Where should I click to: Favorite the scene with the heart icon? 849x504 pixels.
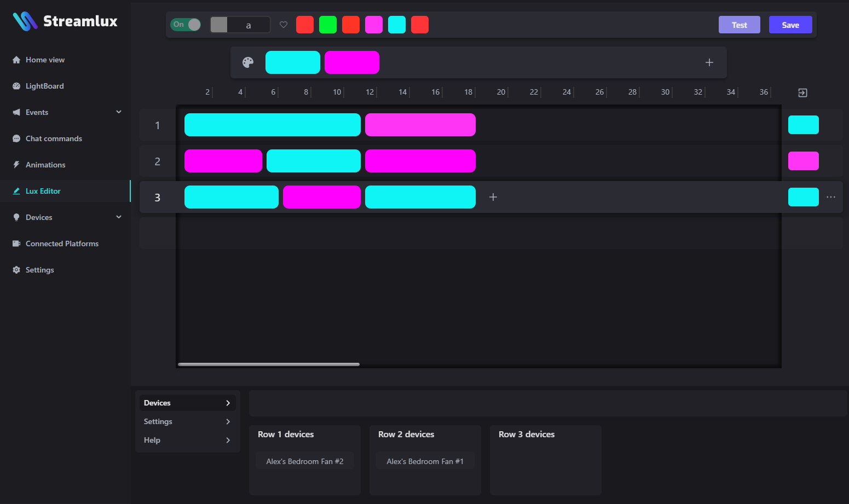click(284, 25)
